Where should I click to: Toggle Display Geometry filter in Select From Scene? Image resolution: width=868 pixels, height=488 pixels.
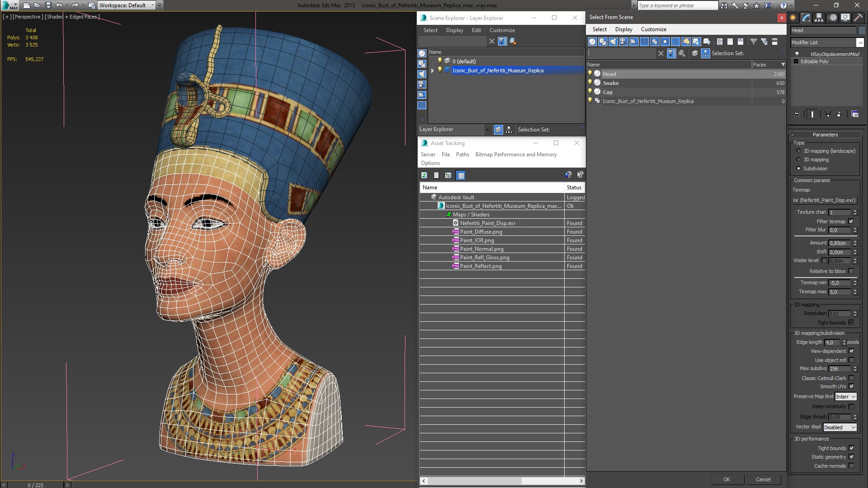point(592,42)
